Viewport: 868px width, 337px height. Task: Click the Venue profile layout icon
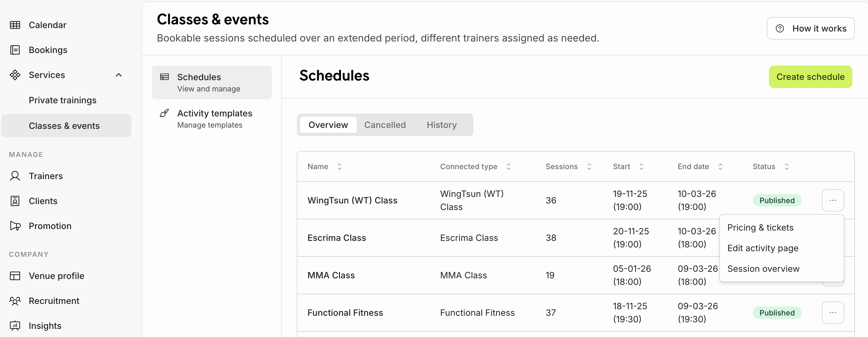[15, 276]
